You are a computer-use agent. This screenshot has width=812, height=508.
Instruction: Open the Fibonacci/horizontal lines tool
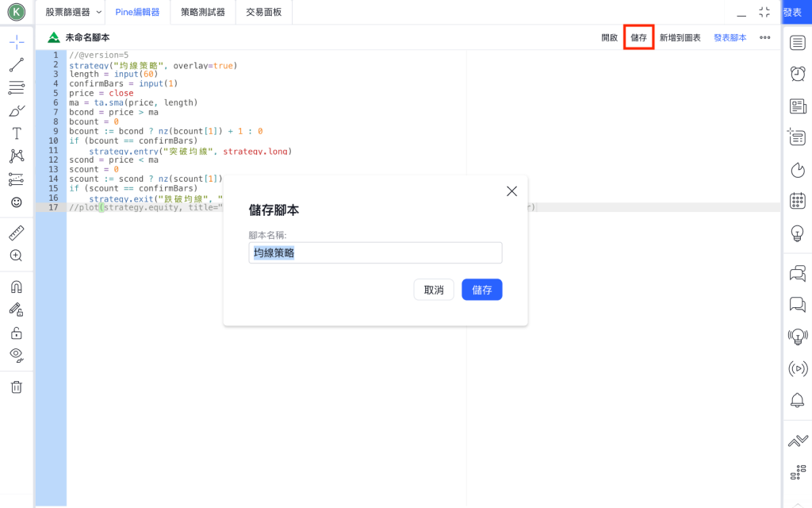tap(17, 87)
